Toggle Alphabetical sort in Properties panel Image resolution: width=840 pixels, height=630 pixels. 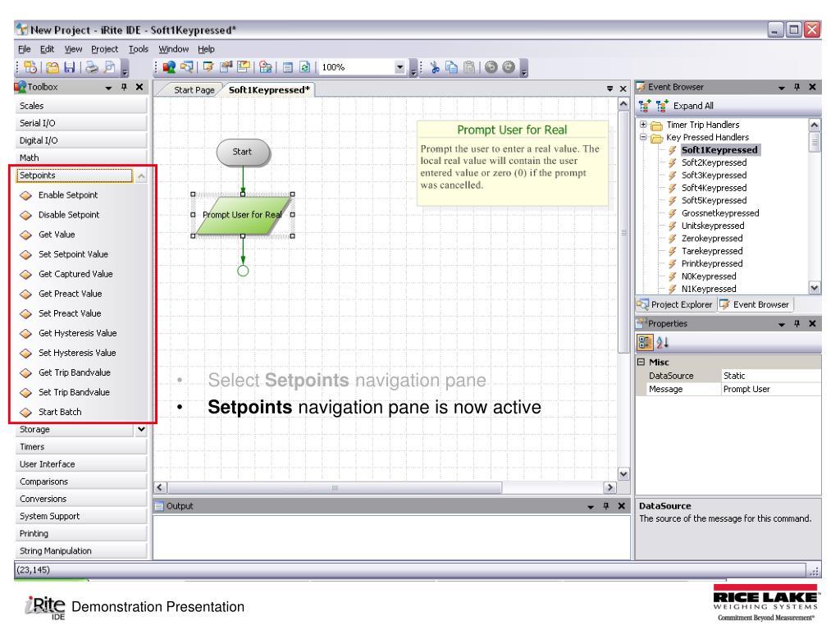[663, 342]
